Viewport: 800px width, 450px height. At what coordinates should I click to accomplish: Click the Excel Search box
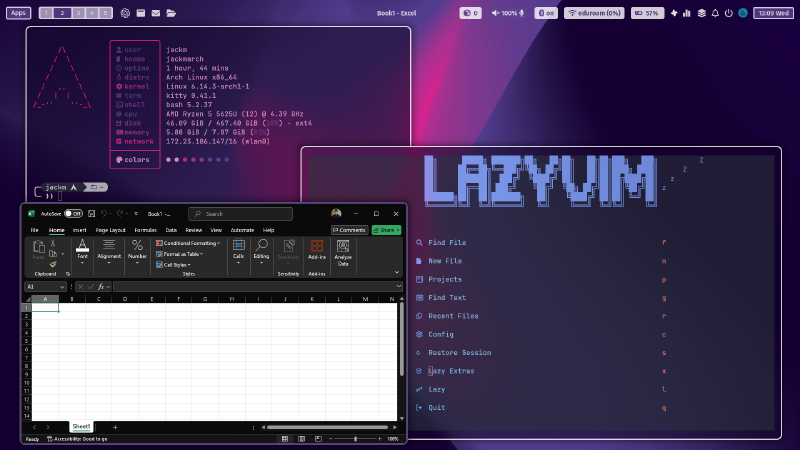click(x=240, y=214)
